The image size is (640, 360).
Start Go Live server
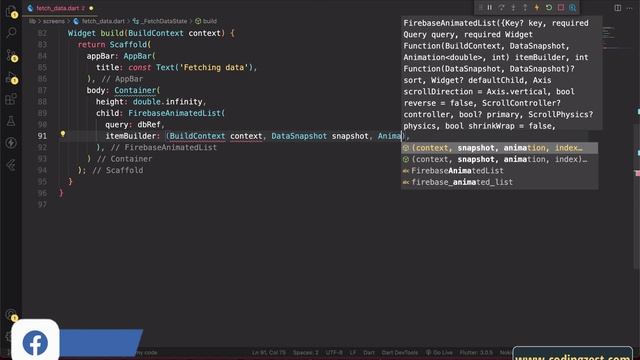point(439,352)
